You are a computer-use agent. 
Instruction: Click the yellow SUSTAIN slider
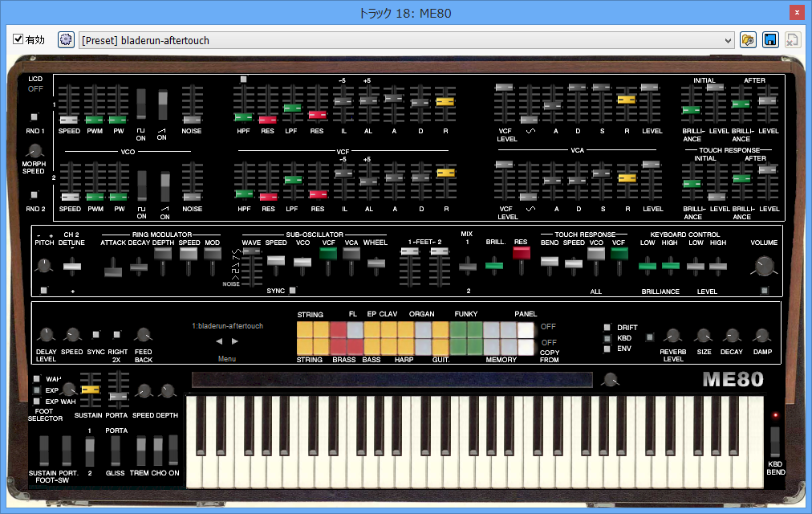pos(90,390)
